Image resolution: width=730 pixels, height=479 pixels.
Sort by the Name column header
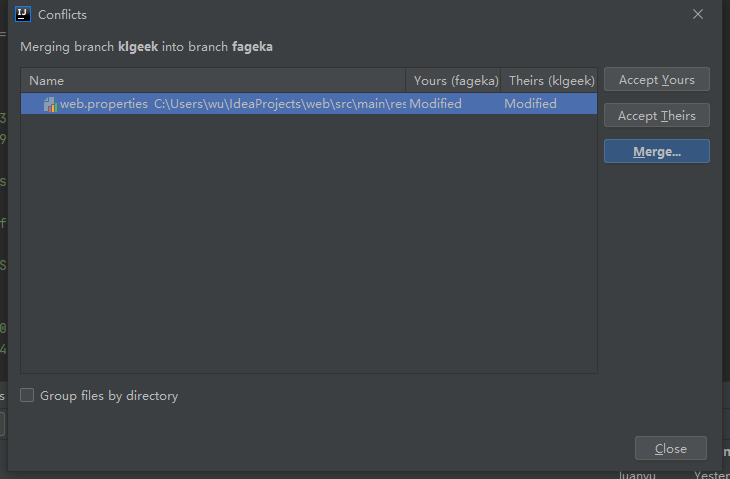pos(213,81)
